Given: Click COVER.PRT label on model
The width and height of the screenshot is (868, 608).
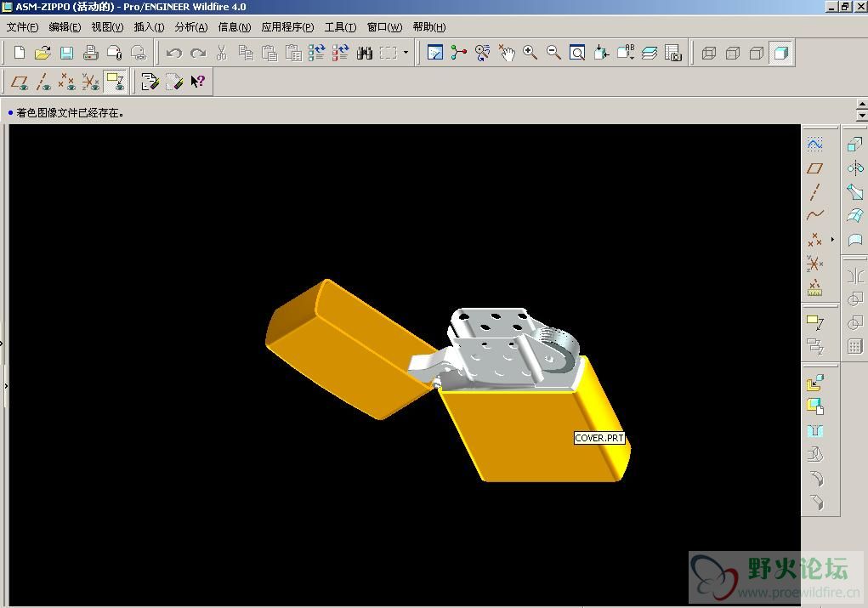Looking at the screenshot, I should click(x=599, y=438).
